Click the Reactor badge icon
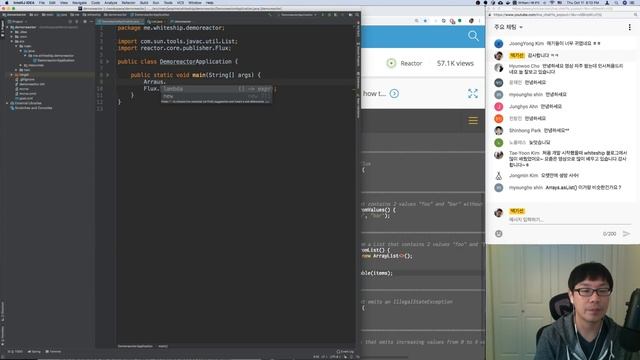Screen dimensions: 640x360 point(391,63)
